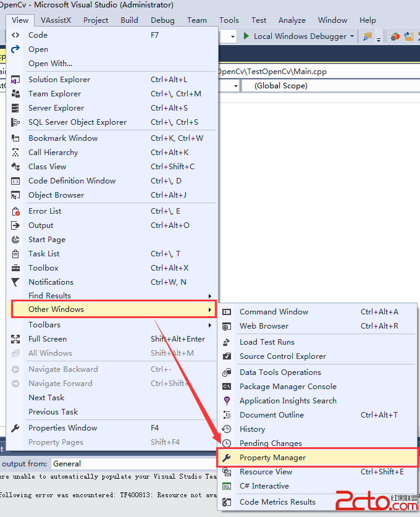Open the Team menu
The width and height of the screenshot is (420, 517).
[x=197, y=20]
